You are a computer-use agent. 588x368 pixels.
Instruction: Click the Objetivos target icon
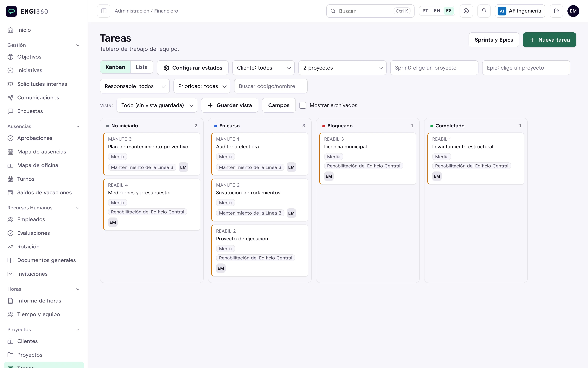tap(10, 57)
